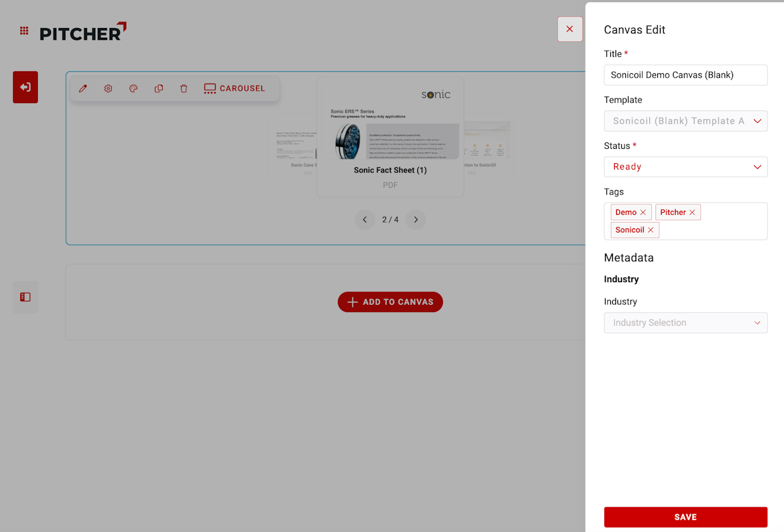This screenshot has height=532, width=784.
Task: Toggle the sidebar layout panel icon
Action: [25, 297]
